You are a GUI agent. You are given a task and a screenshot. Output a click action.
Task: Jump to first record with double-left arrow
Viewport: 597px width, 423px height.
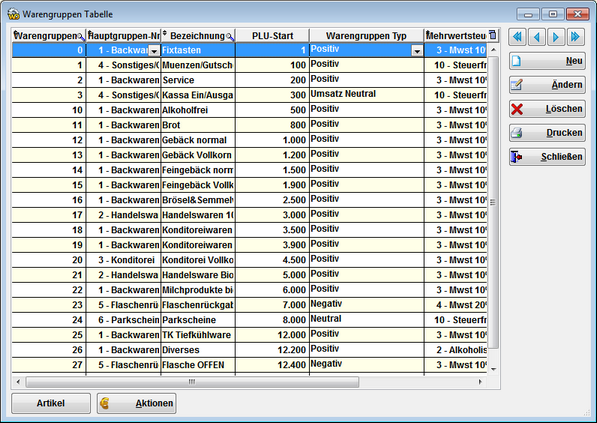[517, 37]
